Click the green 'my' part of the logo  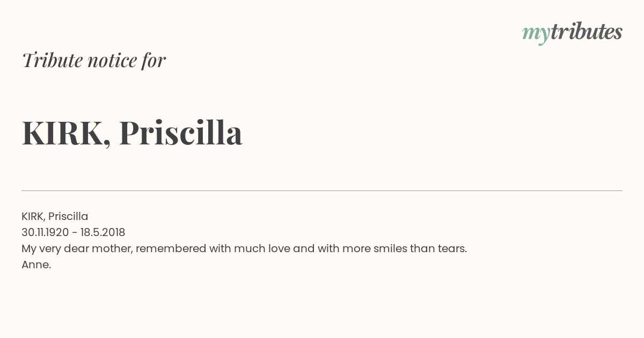[x=536, y=34]
